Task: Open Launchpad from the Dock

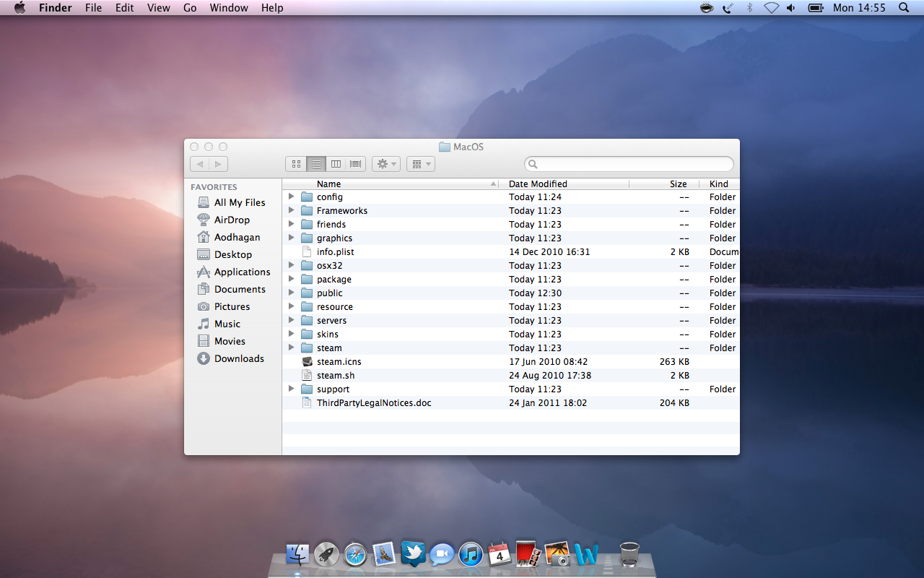Action: coord(326,555)
